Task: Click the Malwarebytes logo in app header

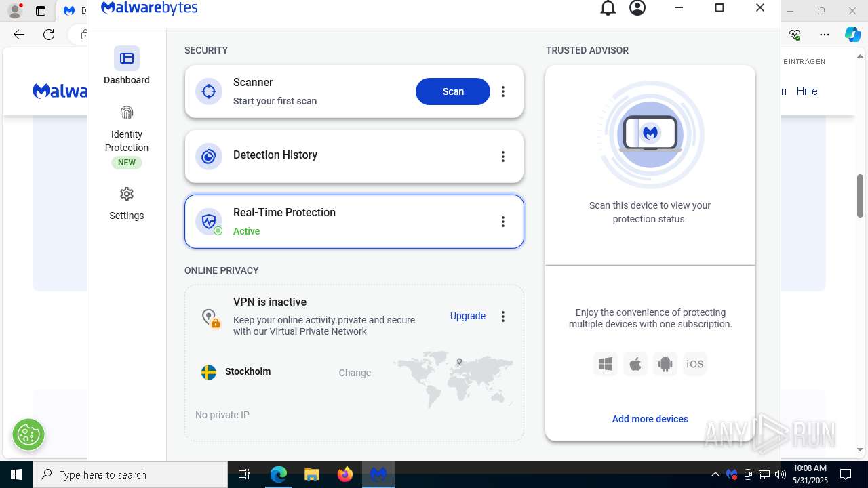Action: (x=149, y=8)
